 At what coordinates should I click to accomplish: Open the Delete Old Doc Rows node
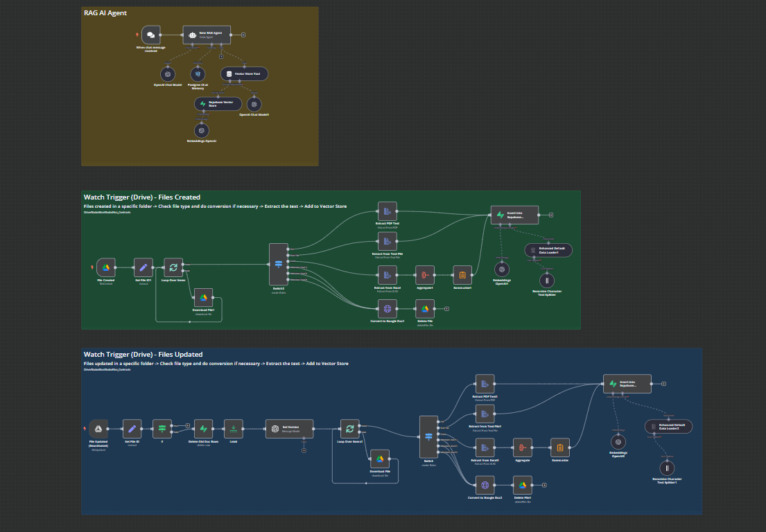[x=204, y=429]
